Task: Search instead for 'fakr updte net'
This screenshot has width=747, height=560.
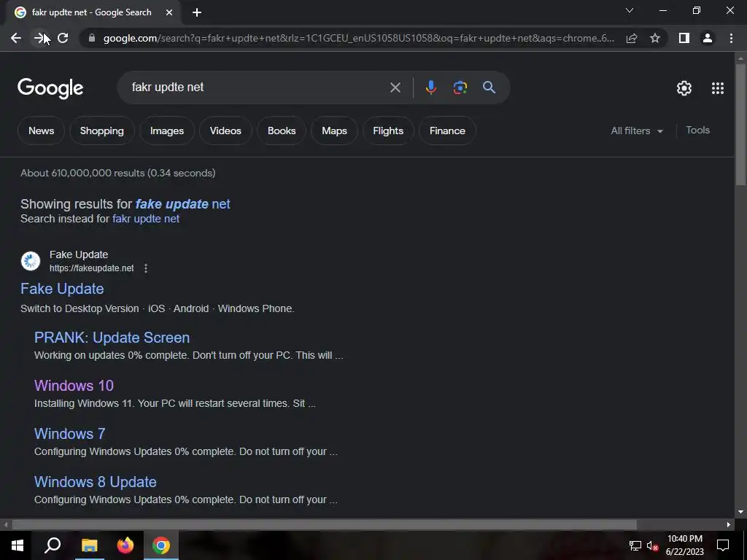Action: pyautogui.click(x=146, y=219)
